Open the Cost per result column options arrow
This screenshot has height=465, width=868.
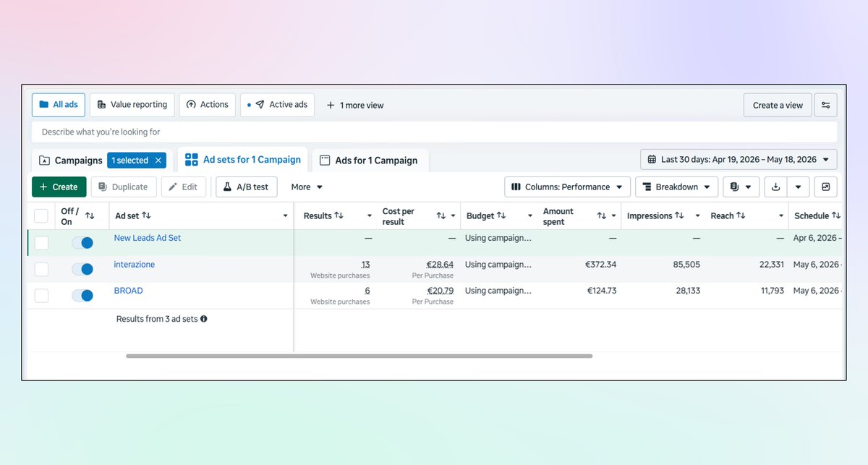pos(454,216)
